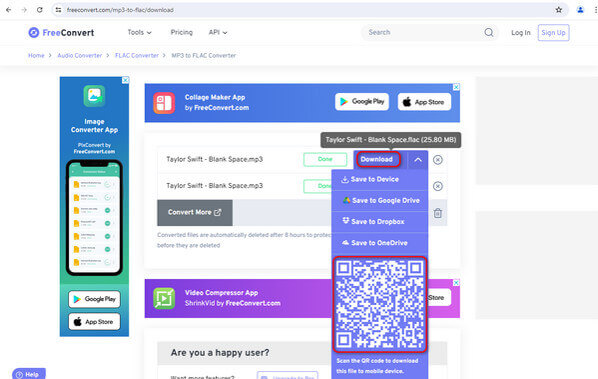Open the Help widget
Viewport: 598px width, 379px height.
coord(29,374)
